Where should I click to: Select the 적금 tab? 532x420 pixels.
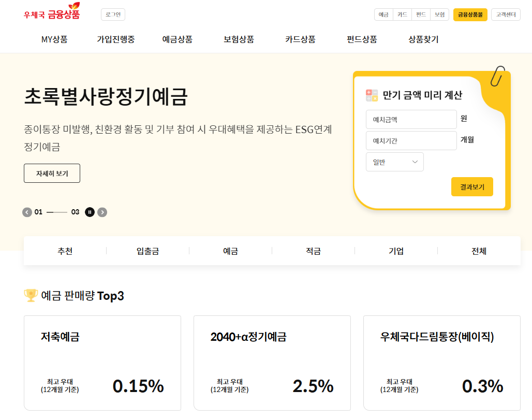tap(314, 251)
